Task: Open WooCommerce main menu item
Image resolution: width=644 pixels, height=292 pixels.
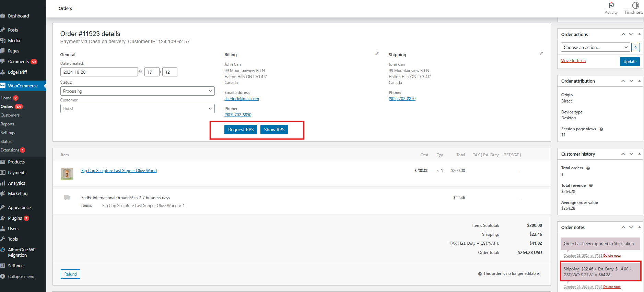Action: [x=23, y=86]
